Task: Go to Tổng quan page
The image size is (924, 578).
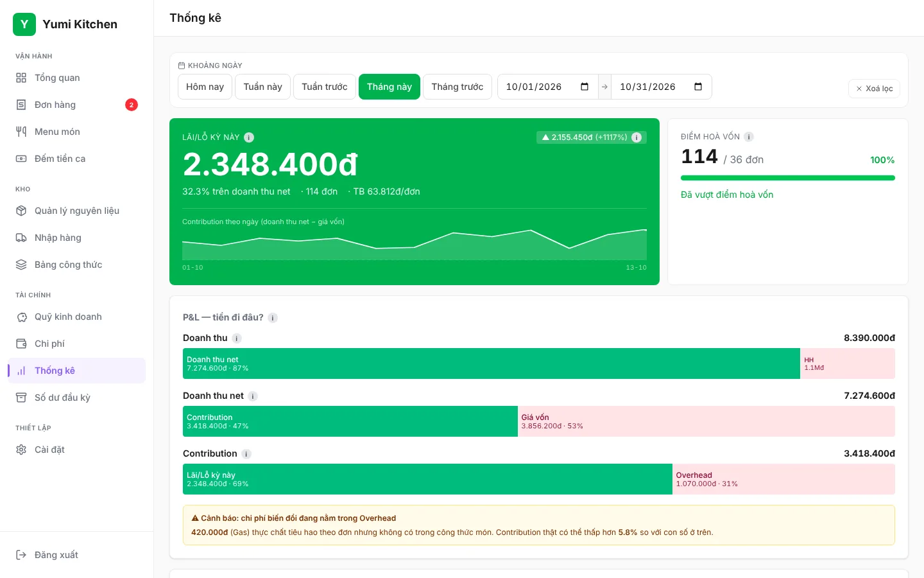Action: 77,78
